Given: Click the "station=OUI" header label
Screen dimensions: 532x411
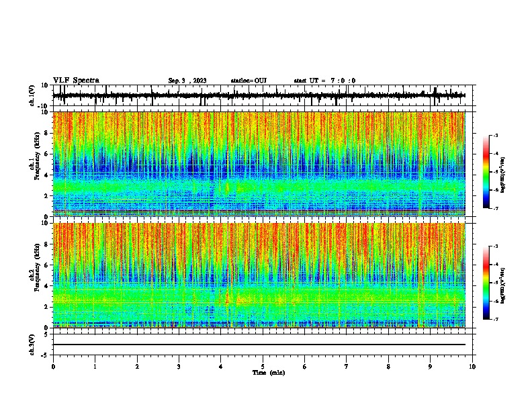Looking at the screenshot, I should 249,81.
